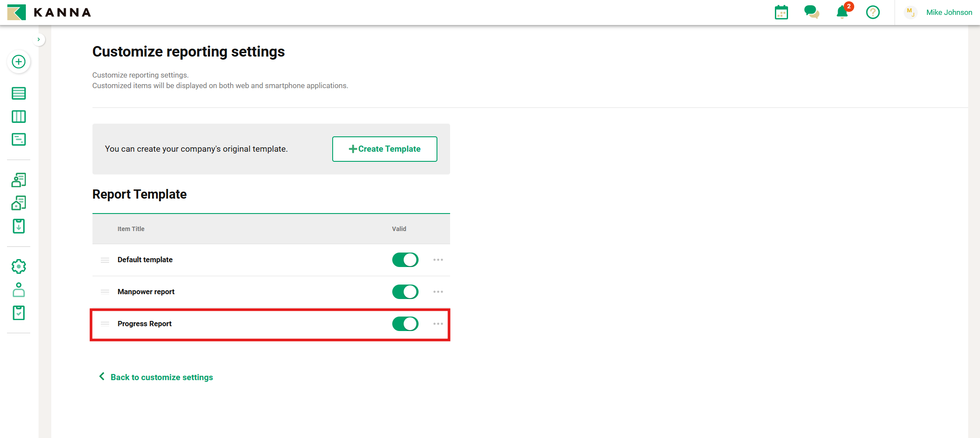Open the notifications bell
This screenshot has height=438, width=980.
tap(842, 12)
